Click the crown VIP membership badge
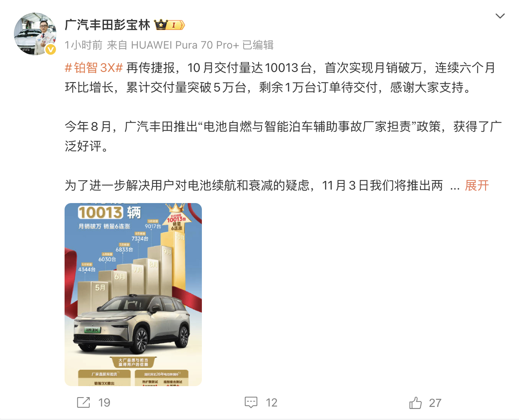The width and height of the screenshot is (519, 420). click(x=169, y=25)
